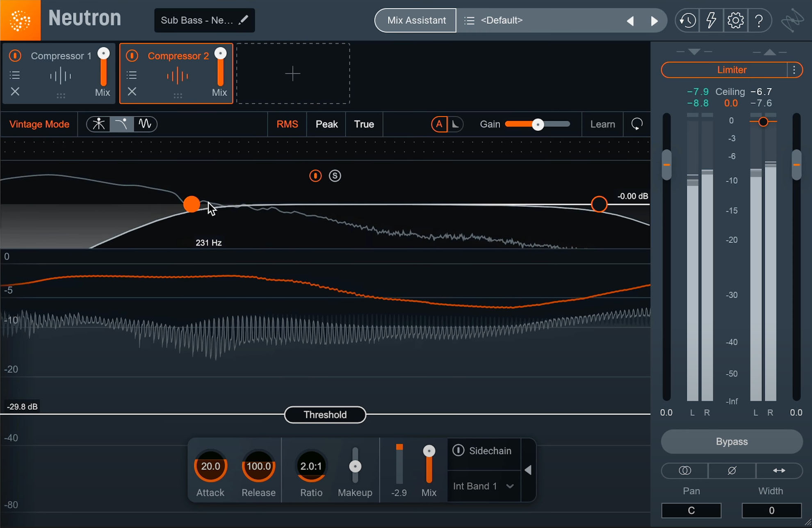Toggle Compressor 2 power button

pos(132,55)
